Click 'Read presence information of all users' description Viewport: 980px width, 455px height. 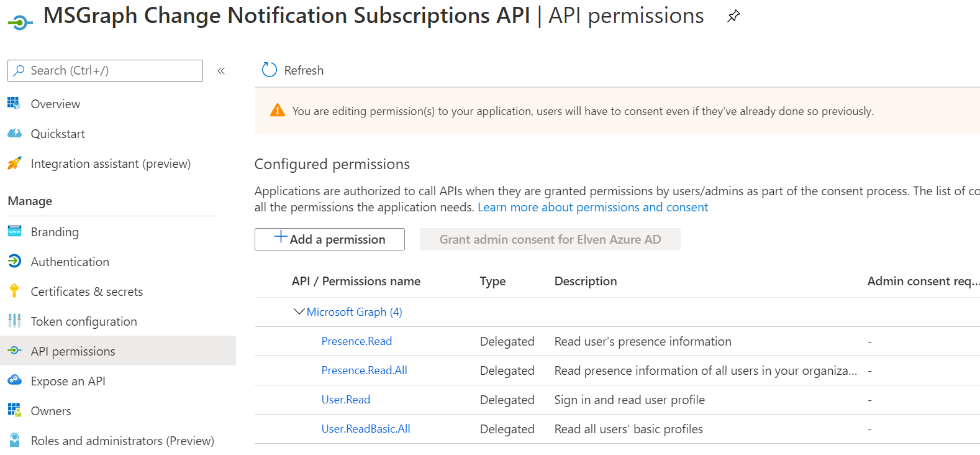pos(706,370)
